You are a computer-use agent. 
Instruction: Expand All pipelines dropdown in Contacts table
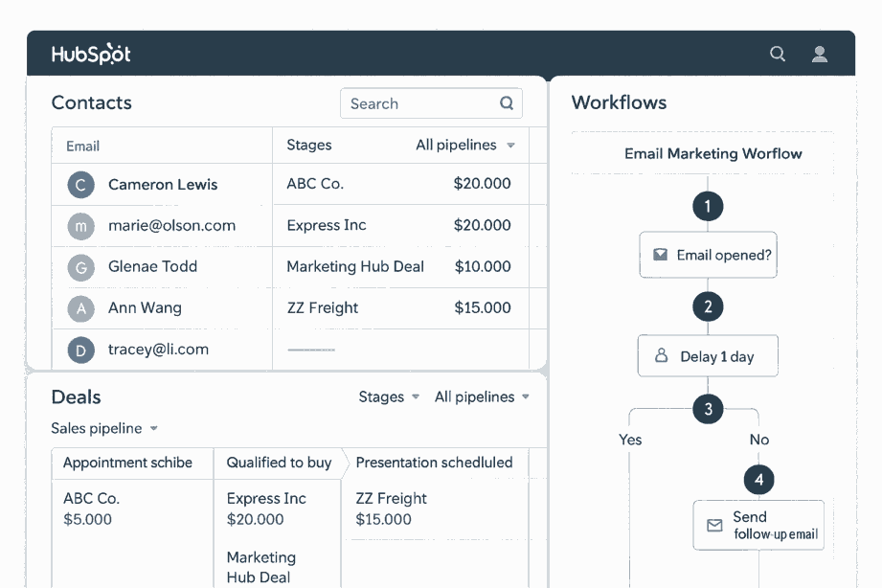click(x=465, y=146)
